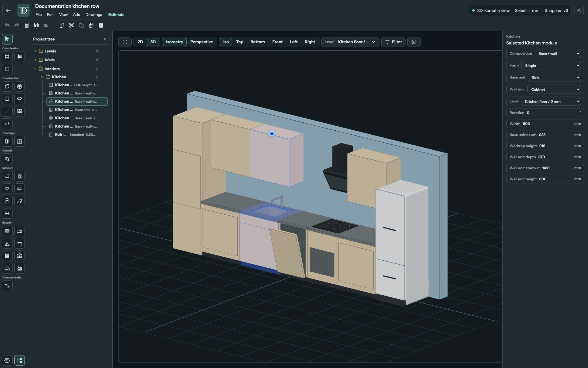Collapse the Interiors tree folder
The height and width of the screenshot is (368, 588).
tap(35, 69)
